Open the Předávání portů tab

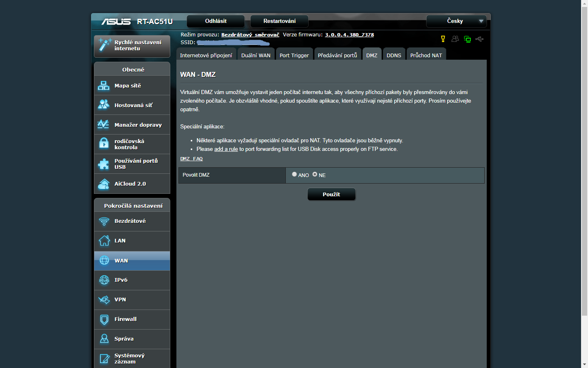click(x=337, y=55)
